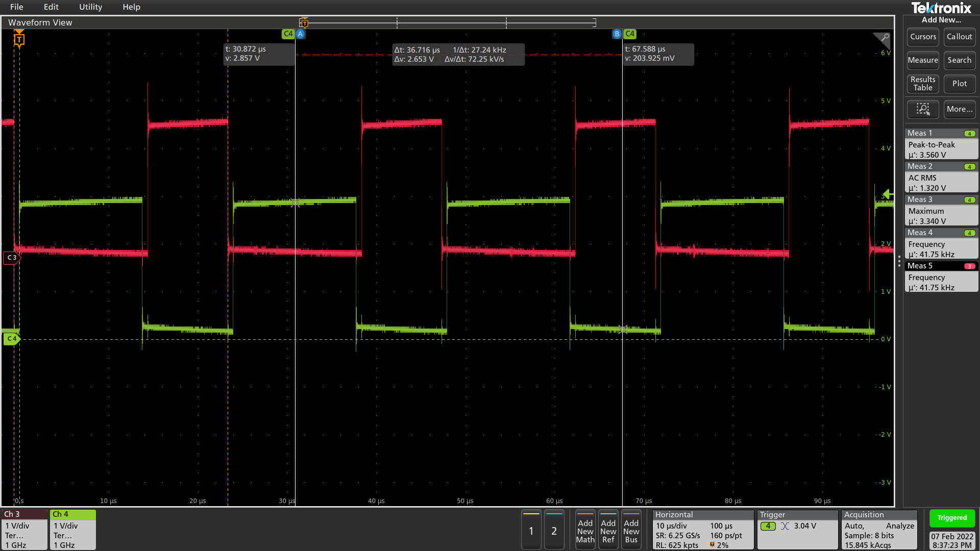Select the C4 channel ground handle

click(11, 339)
